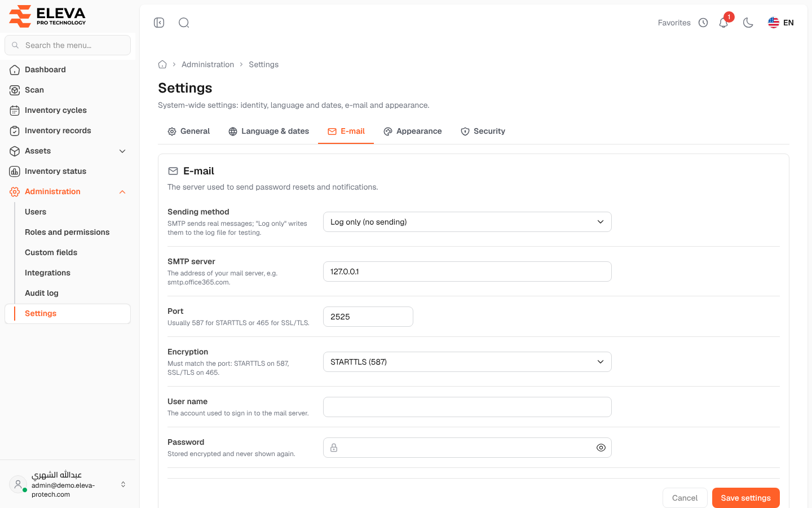The image size is (812, 508).
Task: Click the E-mail section envelope icon
Action: [173, 171]
